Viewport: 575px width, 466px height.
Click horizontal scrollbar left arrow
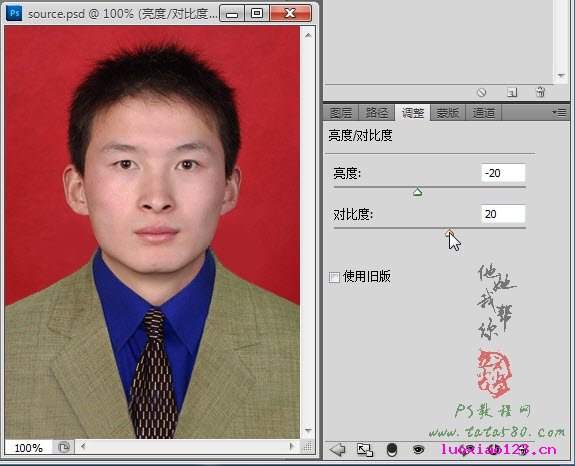click(x=83, y=446)
